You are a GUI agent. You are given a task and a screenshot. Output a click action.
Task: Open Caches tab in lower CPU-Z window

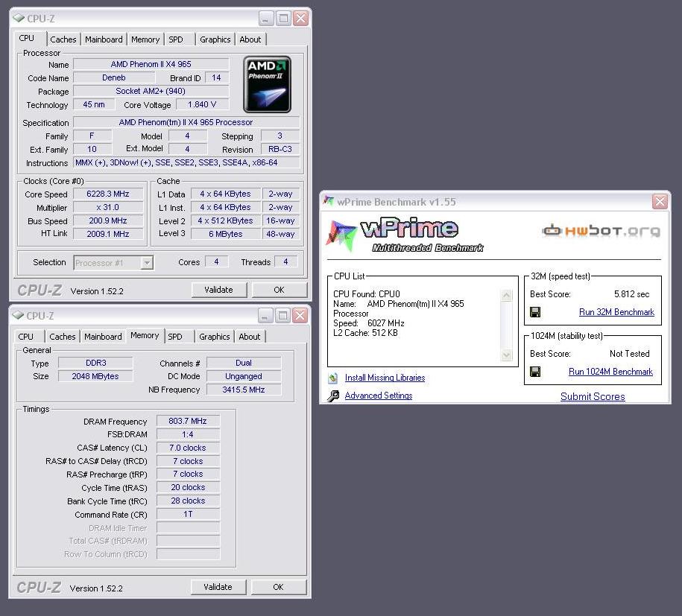tap(62, 337)
